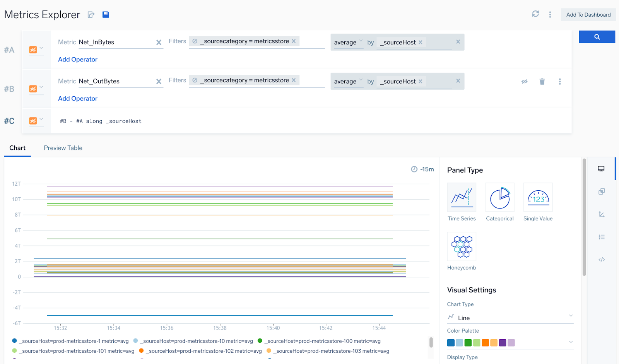Switch to the Preview Table tab
The height and width of the screenshot is (364, 619).
[63, 148]
